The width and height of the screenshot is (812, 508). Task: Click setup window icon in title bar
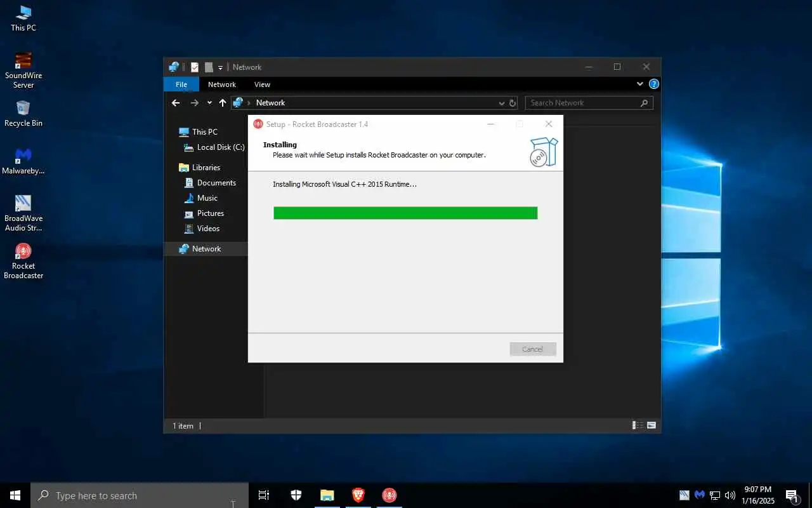[258, 124]
